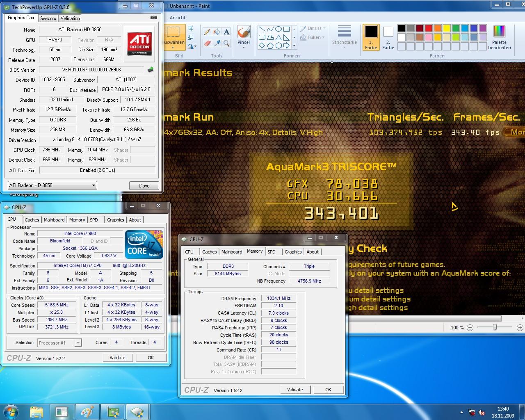Viewport: 525px width, 420px height.
Task: Open the SPD tab in right CPU-Z window
Action: (x=272, y=252)
